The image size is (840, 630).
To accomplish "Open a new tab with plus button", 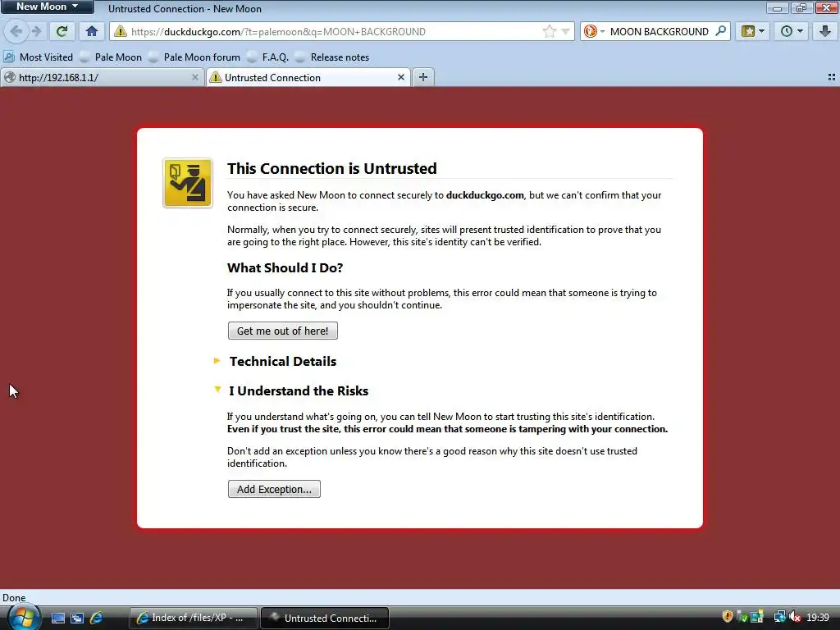I will pos(423,77).
